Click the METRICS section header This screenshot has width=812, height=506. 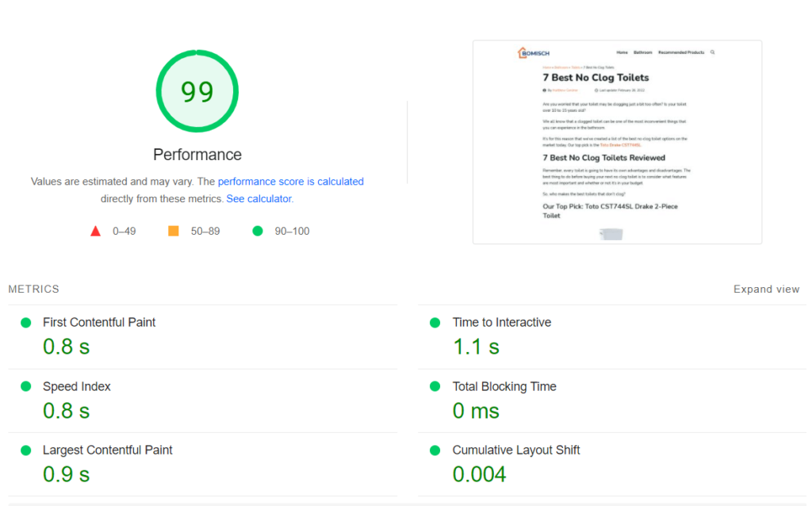(33, 289)
